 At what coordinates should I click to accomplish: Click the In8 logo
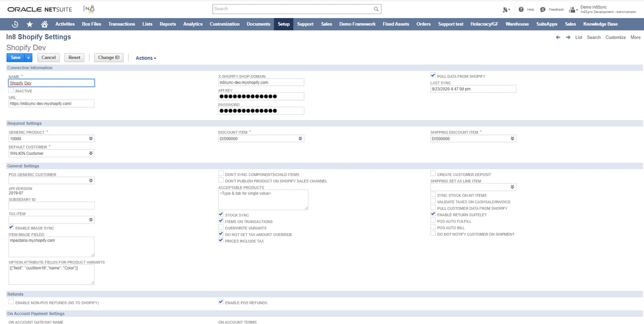coord(89,9)
